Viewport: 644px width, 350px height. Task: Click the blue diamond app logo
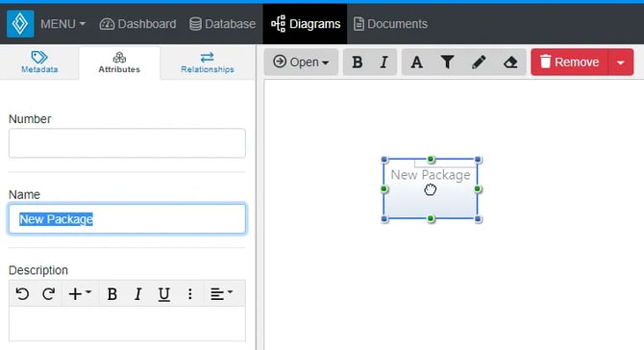20,24
